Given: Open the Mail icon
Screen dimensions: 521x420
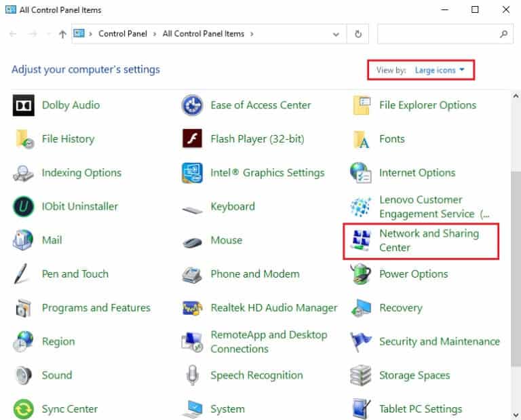Looking at the screenshot, I should tap(23, 240).
